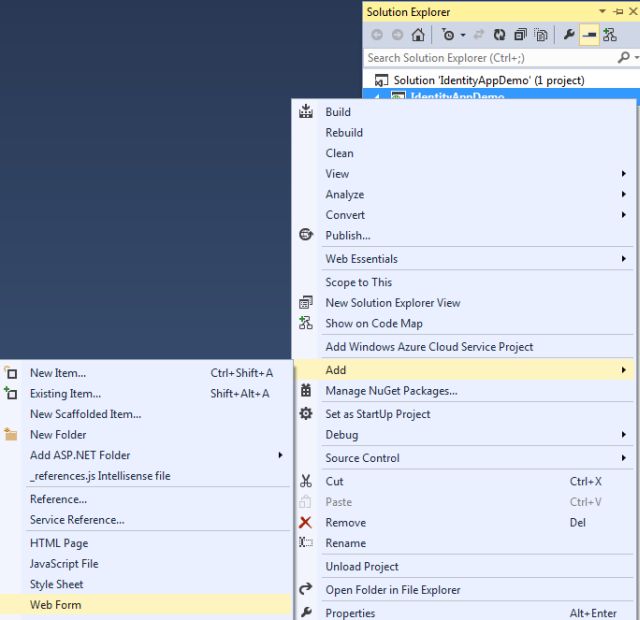This screenshot has height=620, width=640.
Task: Click the Properties wrench toolbar icon
Action: 569,35
